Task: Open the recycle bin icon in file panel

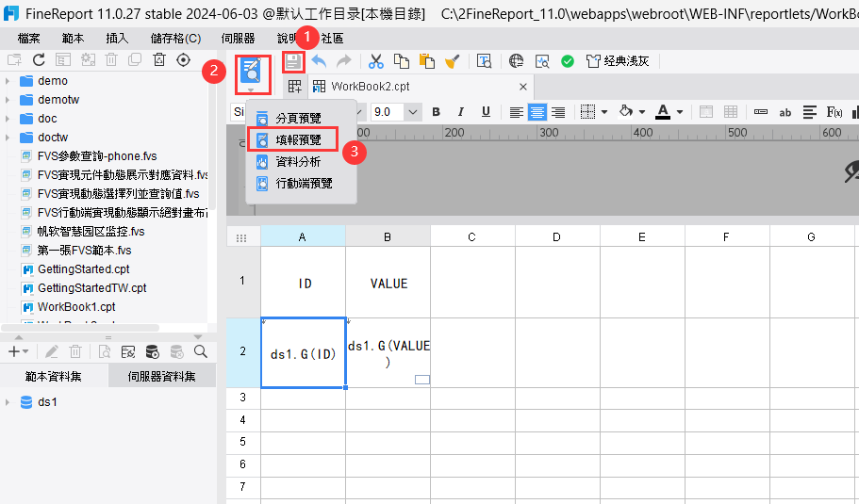Action: 159,59
